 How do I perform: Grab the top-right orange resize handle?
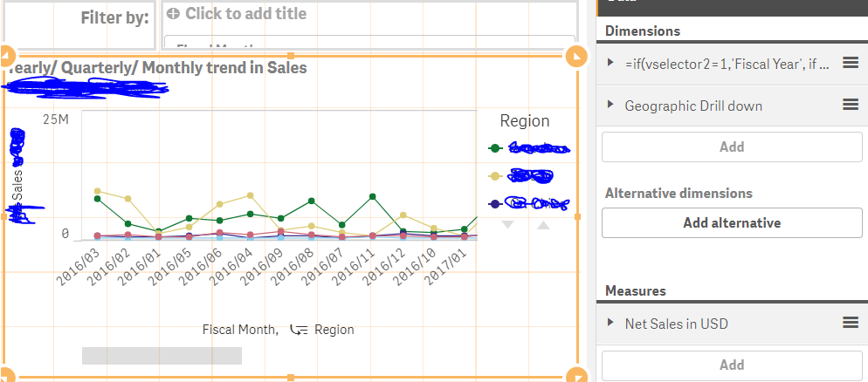[575, 57]
